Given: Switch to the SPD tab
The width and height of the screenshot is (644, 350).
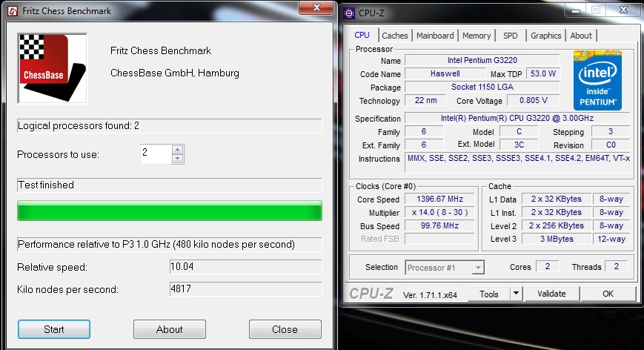Looking at the screenshot, I should click(510, 36).
